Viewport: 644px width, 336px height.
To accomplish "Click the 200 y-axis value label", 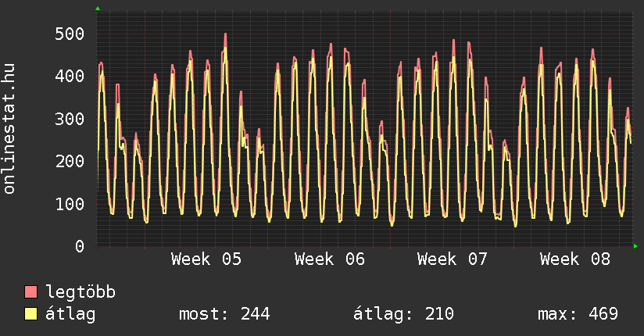I will [70, 161].
